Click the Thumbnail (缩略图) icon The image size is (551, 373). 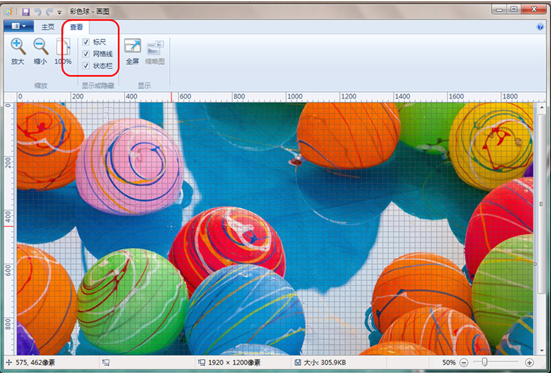[155, 48]
